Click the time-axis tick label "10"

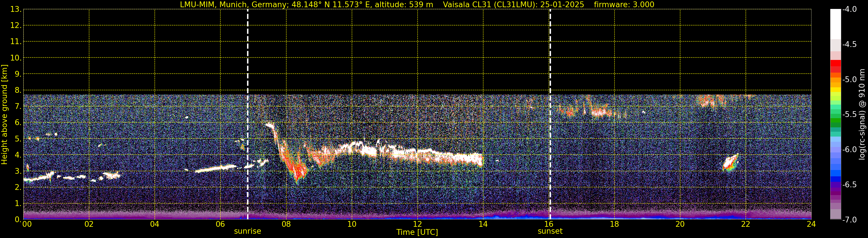(x=352, y=224)
